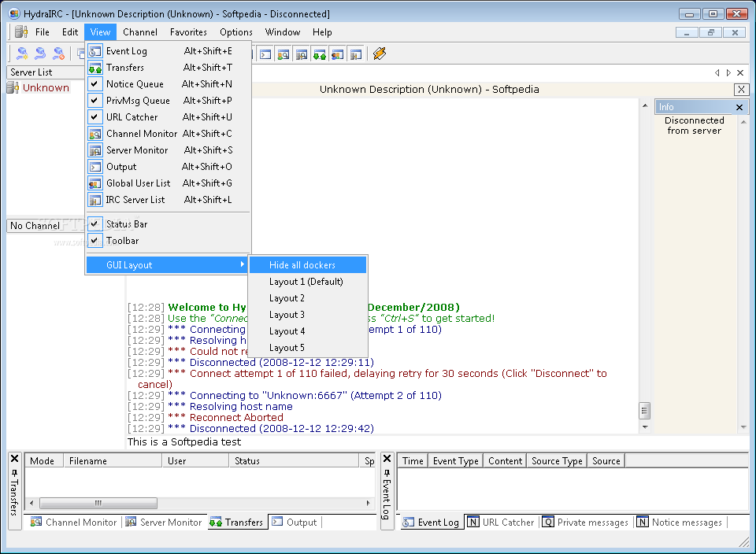
Task: Open the File menu
Action: pyautogui.click(x=43, y=32)
